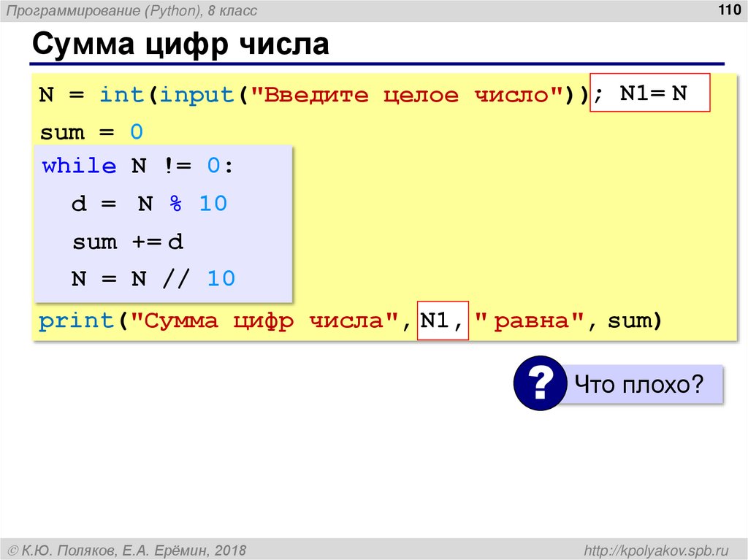Viewport: 748px width, 560px height.
Task: Click the line "sum += d"
Action: click(x=128, y=242)
